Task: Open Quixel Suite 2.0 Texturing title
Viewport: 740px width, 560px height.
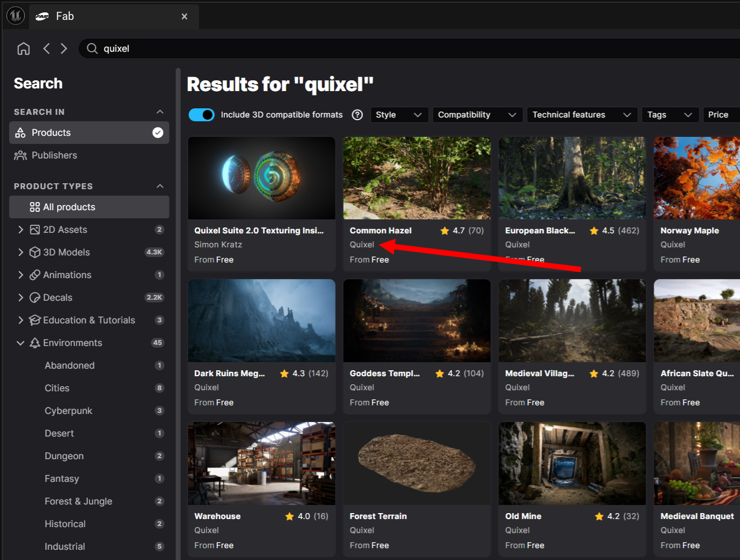Action: [259, 231]
